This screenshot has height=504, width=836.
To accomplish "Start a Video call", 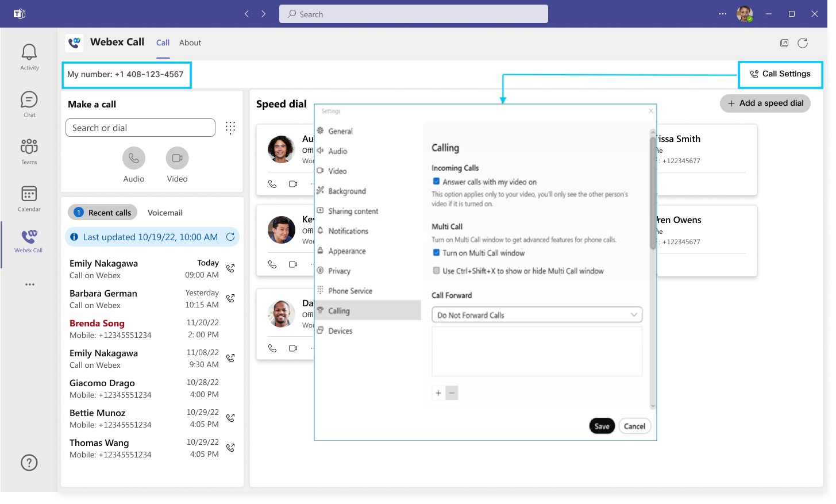I will (176, 157).
